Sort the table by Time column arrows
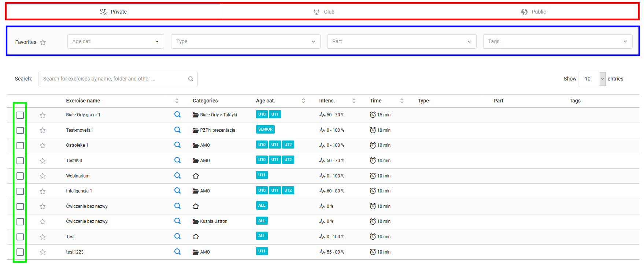Screen dimensions: 644x266 [401, 101]
